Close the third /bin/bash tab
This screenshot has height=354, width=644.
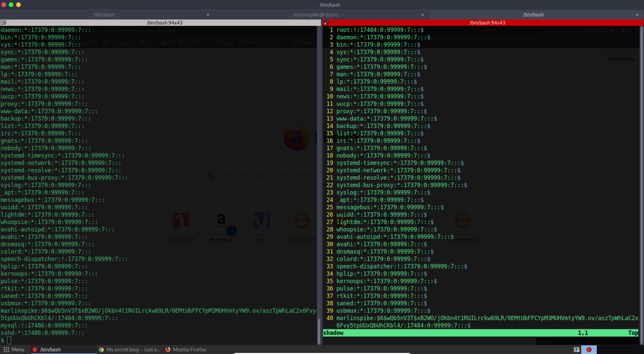tap(638, 15)
